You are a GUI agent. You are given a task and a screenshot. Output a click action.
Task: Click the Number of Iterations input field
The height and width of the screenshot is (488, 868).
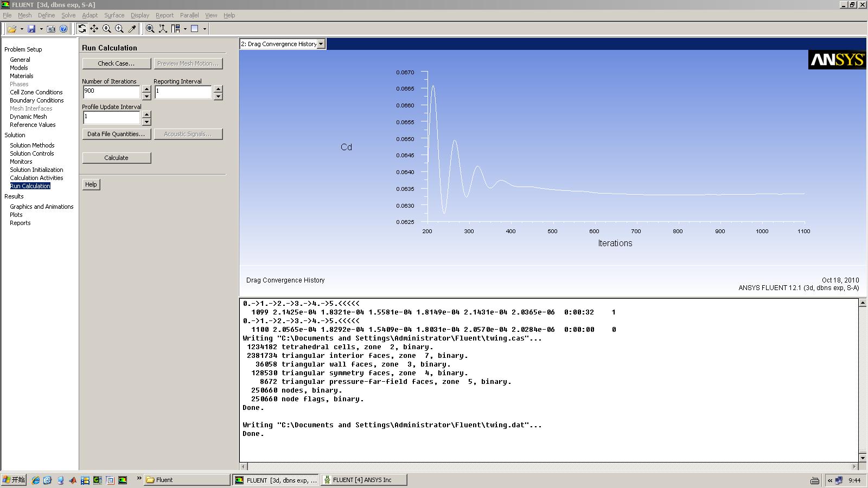pos(111,92)
